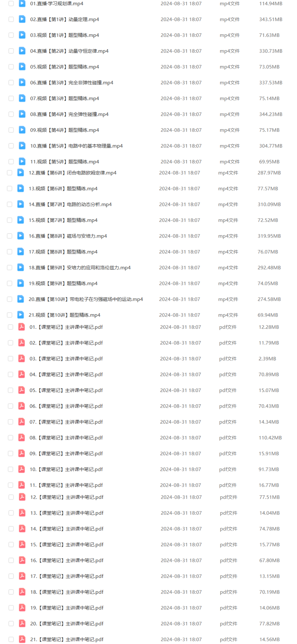Open 10.【课堂笔记】主讲课中笔记.pdf file name
This screenshot has height=644, width=297.
pos(66,469)
